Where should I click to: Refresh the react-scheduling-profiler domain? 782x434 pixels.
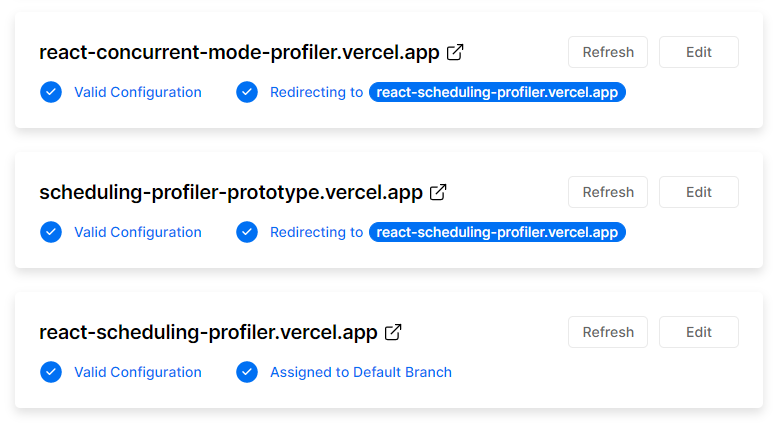608,332
